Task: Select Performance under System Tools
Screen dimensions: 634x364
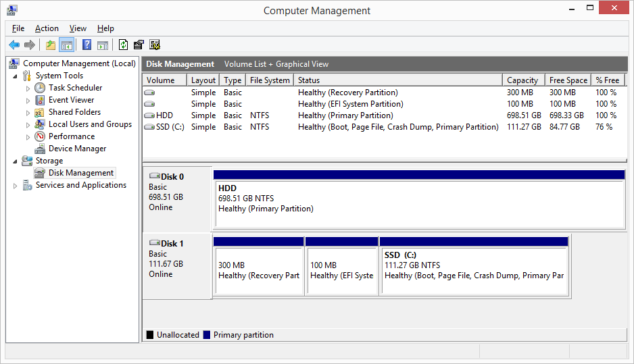Action: tap(71, 136)
